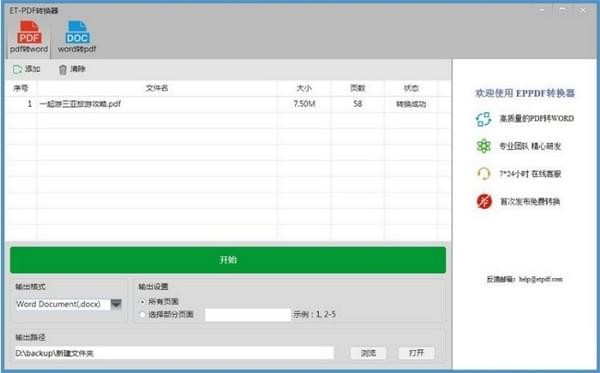Click the page range input field
The image size is (600, 373).
pyautogui.click(x=248, y=315)
